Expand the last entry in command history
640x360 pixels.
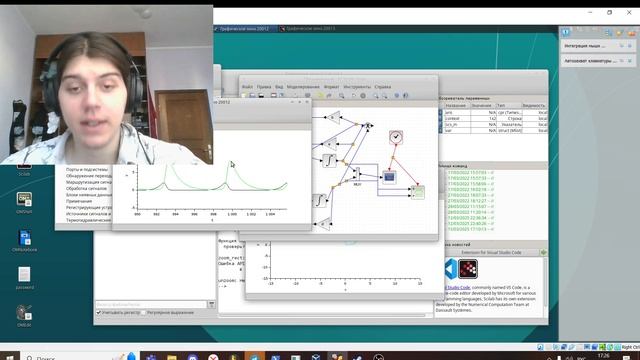pyautogui.click(x=446, y=229)
